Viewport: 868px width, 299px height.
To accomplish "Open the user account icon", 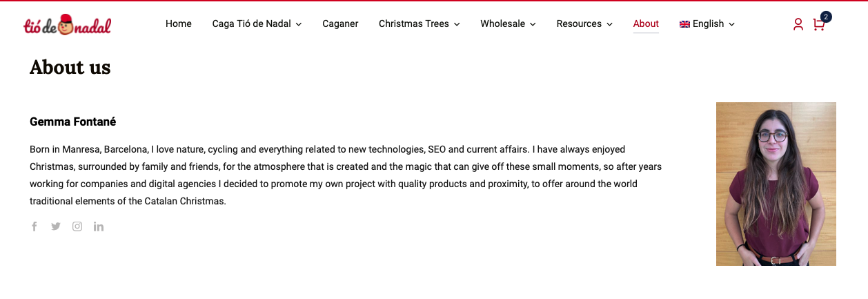I will click(x=798, y=24).
